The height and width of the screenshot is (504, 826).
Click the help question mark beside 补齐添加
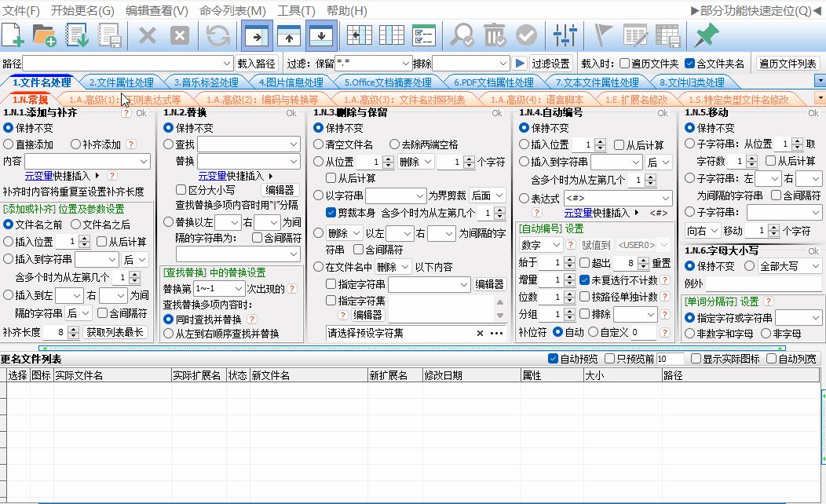pyautogui.click(x=131, y=144)
